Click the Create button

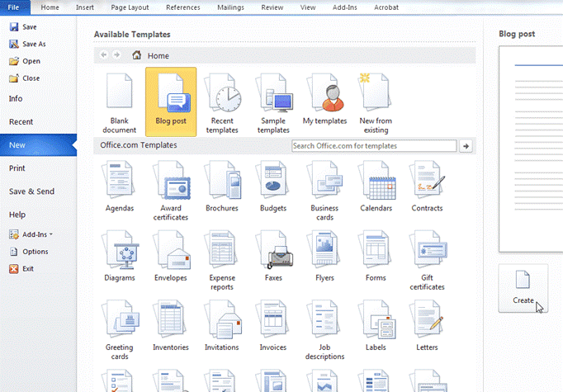tap(523, 288)
